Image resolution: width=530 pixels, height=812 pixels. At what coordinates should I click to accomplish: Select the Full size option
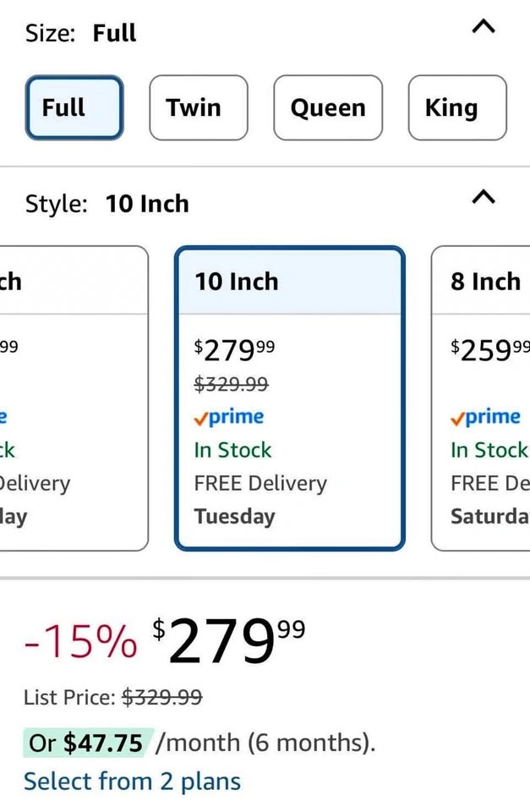pos(74,108)
